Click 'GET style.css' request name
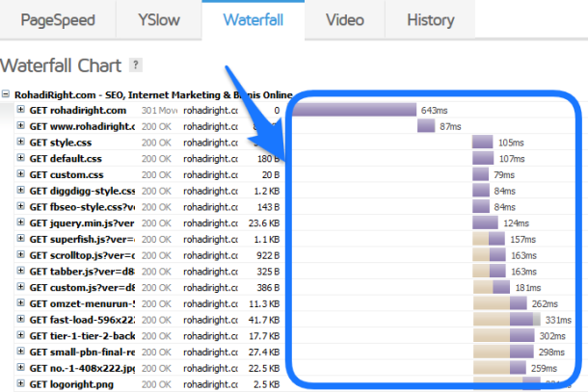Screen dimensions: 588x392 (61, 143)
